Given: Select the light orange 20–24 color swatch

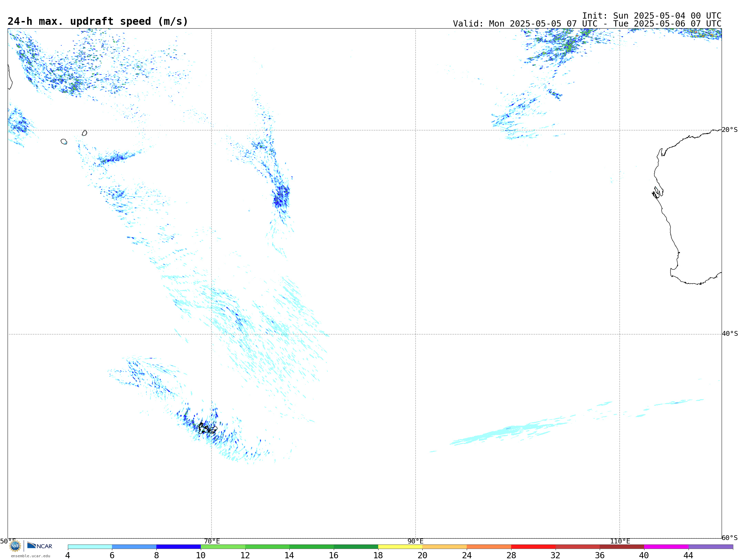Looking at the screenshot, I should (x=445, y=547).
